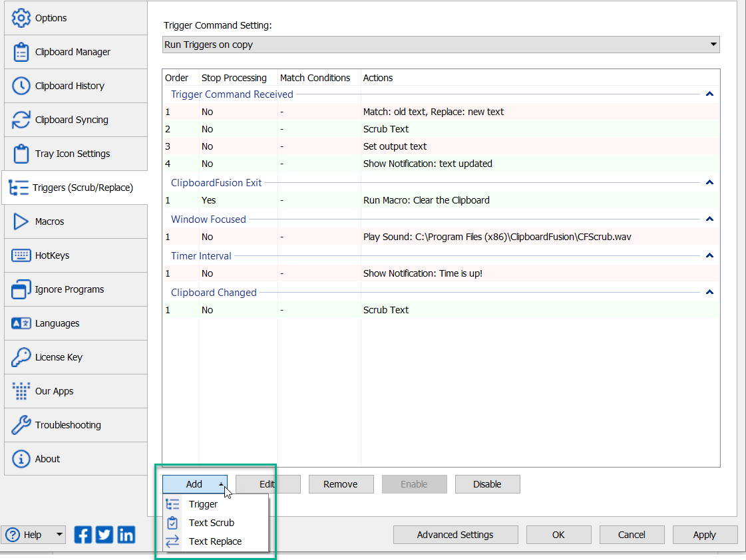Viewport: 746px width, 560px height.
Task: Open the Twitter page icon
Action: tap(104, 535)
